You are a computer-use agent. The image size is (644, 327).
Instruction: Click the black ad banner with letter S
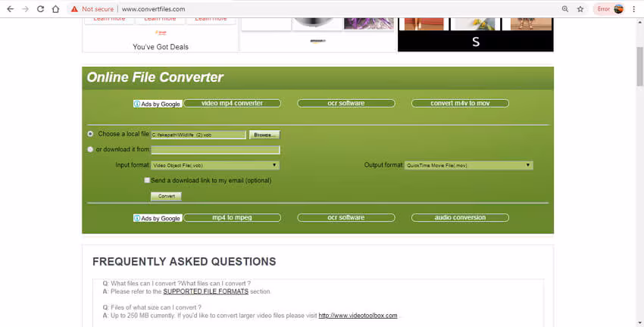476,42
